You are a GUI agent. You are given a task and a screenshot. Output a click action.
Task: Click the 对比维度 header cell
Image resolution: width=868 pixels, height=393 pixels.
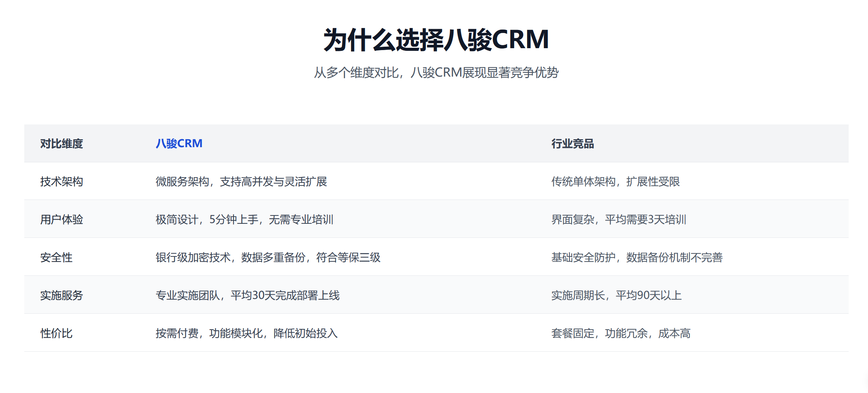coord(62,143)
